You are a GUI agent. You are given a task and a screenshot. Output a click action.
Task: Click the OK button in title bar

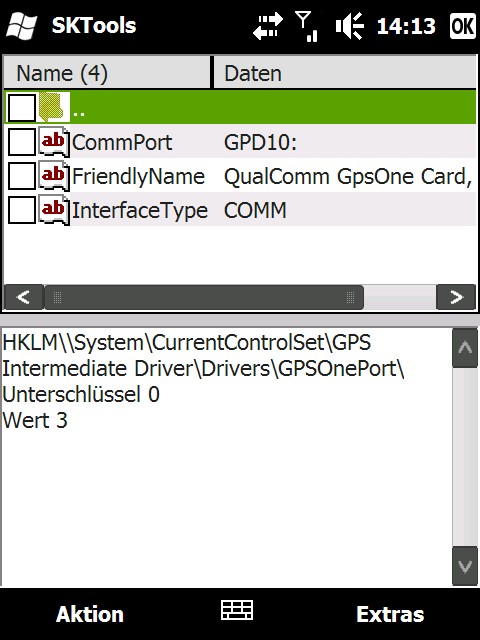[463, 26]
